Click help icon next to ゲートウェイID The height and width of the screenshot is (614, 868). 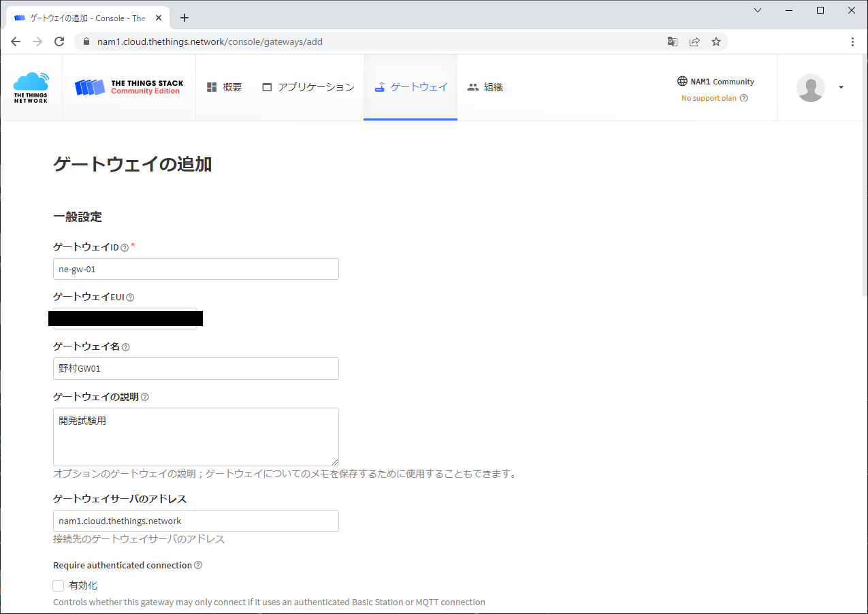coord(125,248)
